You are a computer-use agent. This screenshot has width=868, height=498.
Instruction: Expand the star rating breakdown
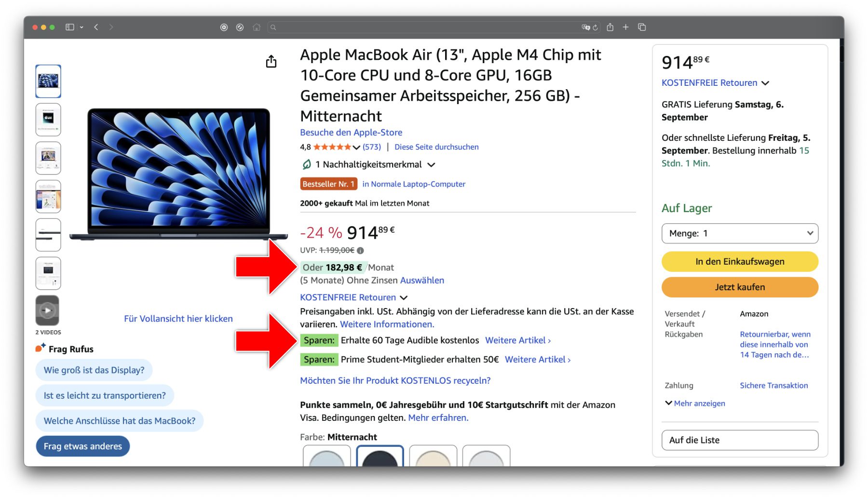[356, 148]
